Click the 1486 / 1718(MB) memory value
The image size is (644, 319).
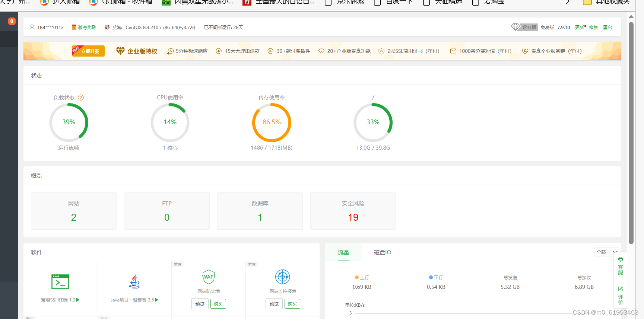pos(272,148)
